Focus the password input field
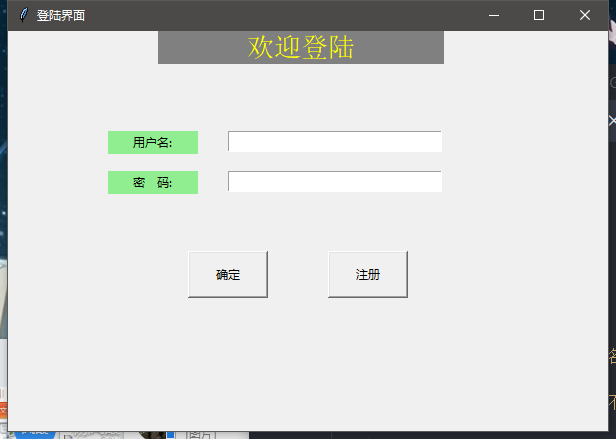 (335, 182)
